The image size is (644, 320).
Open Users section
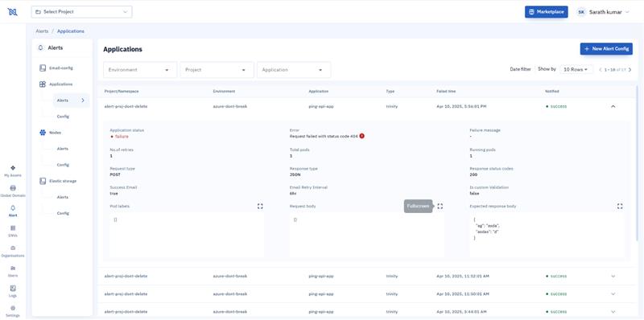[13, 271]
